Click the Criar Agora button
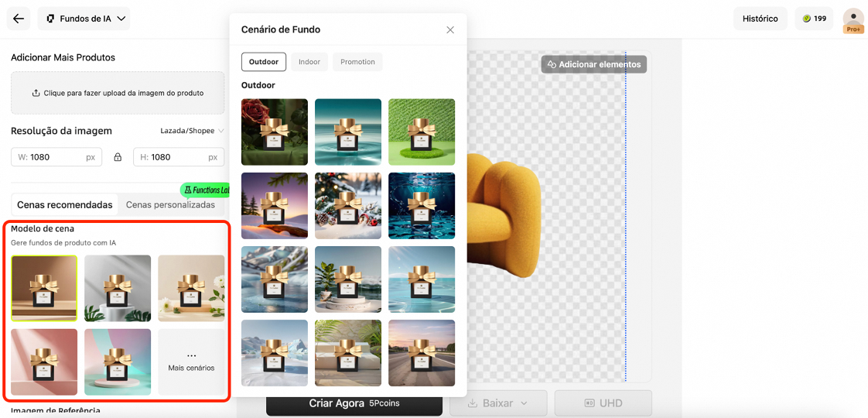Image resolution: width=868 pixels, height=418 pixels. click(x=354, y=403)
